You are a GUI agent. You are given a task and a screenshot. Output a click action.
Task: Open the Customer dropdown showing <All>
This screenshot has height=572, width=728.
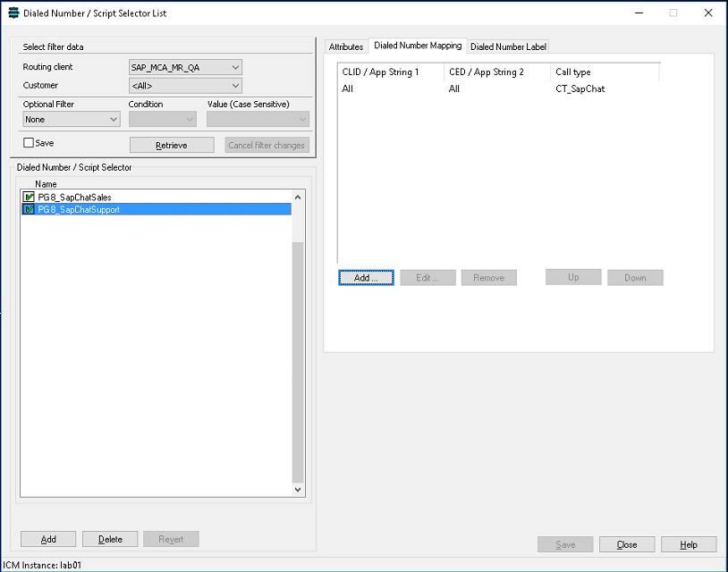(x=185, y=86)
